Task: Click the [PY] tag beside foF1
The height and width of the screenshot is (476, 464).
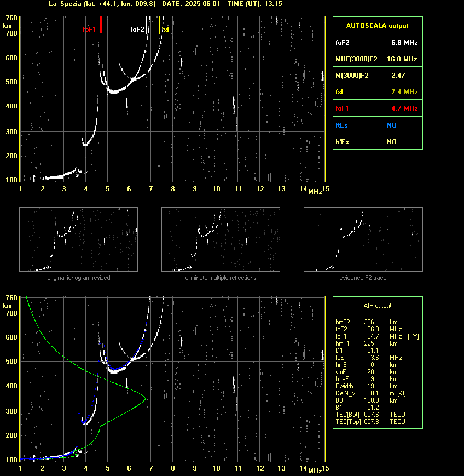Action: tap(413, 336)
